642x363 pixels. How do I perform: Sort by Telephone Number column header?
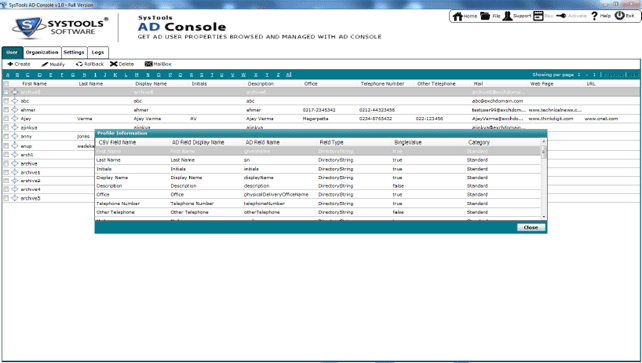pyautogui.click(x=382, y=83)
